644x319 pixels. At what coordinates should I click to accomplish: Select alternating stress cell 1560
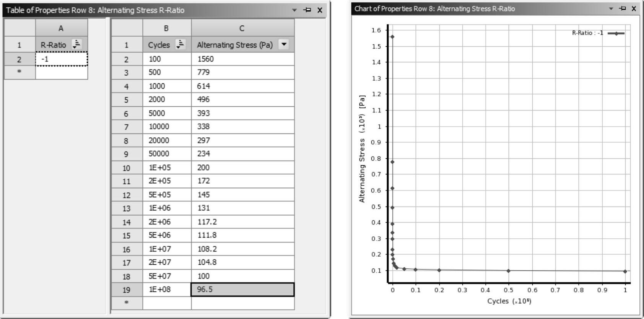[243, 59]
